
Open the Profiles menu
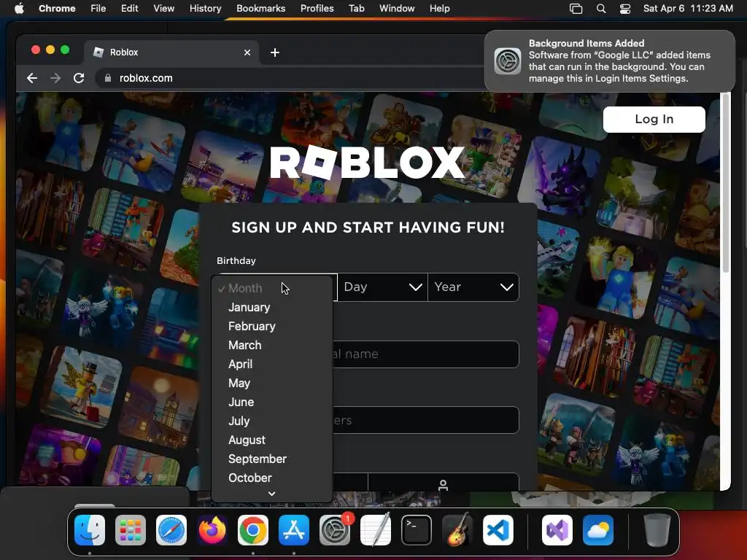point(317,8)
